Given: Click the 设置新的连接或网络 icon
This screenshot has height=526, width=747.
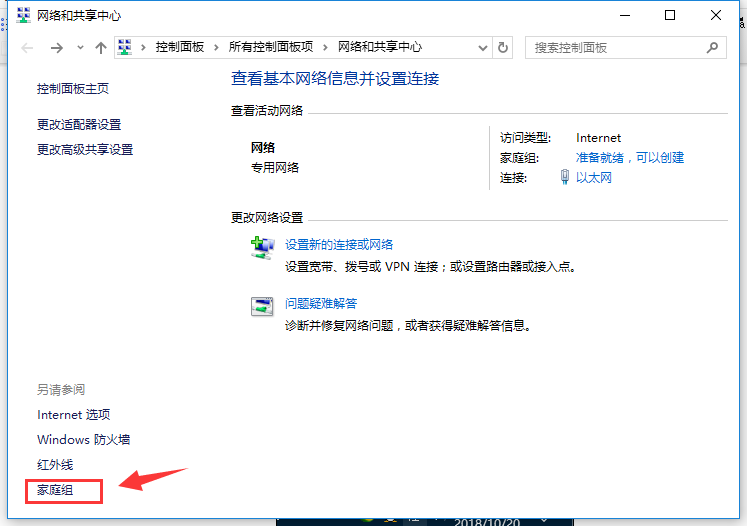Looking at the screenshot, I should [x=262, y=248].
